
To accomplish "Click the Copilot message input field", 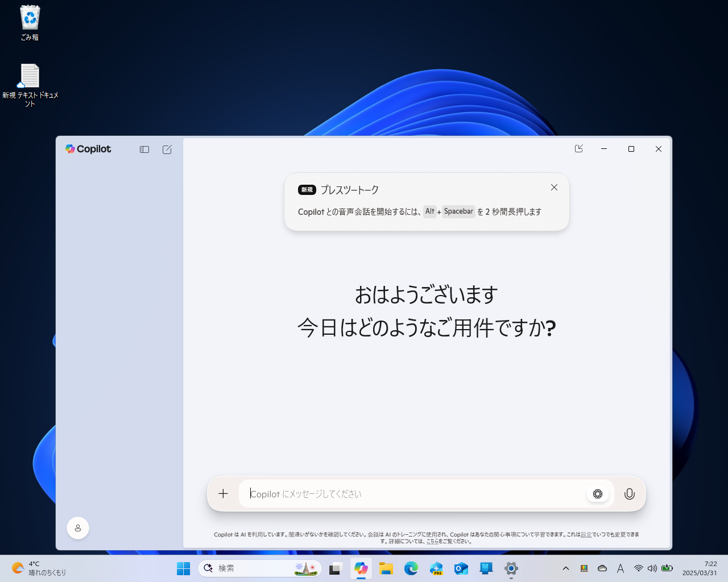I will click(x=398, y=493).
